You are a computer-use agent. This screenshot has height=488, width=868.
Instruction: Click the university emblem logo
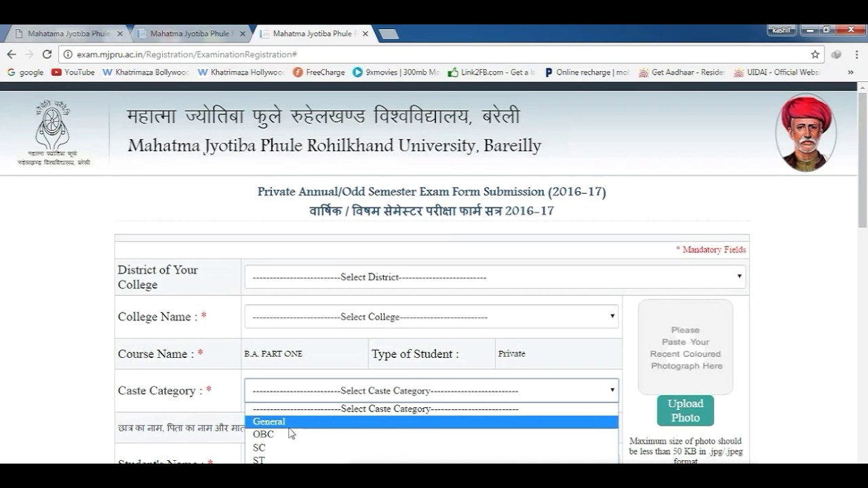pyautogui.click(x=53, y=132)
